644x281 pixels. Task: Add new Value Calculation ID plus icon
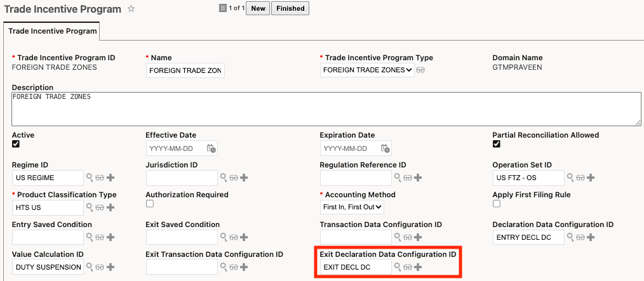(x=111, y=267)
